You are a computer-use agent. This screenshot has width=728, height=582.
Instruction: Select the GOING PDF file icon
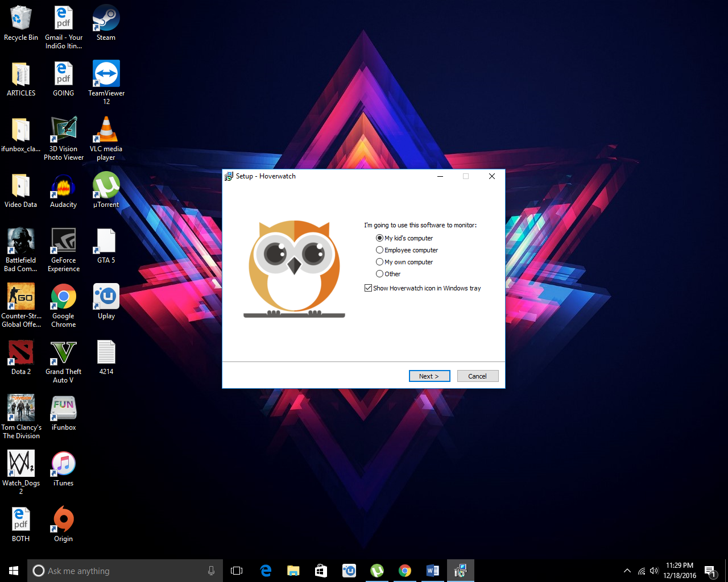click(64, 79)
